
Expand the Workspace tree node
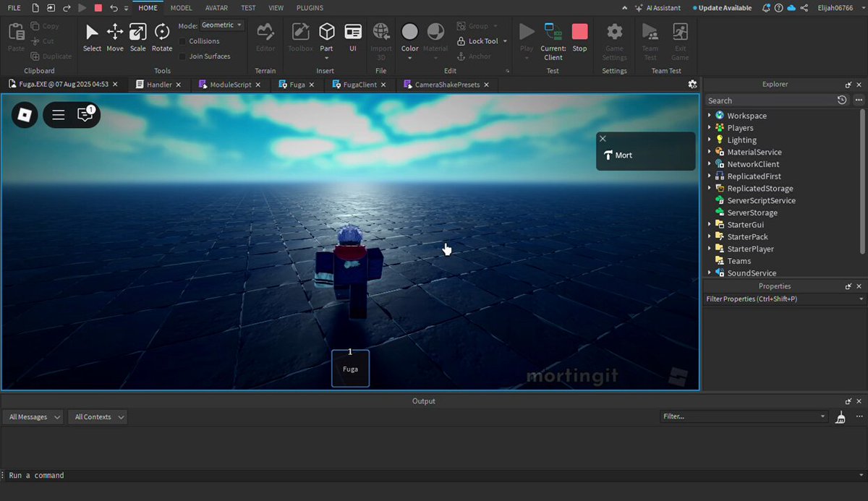coord(710,116)
